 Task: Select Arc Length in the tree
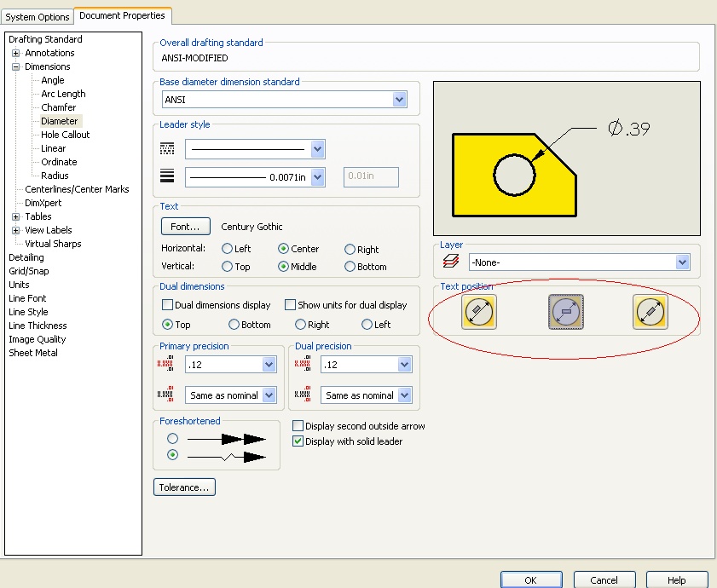point(63,94)
